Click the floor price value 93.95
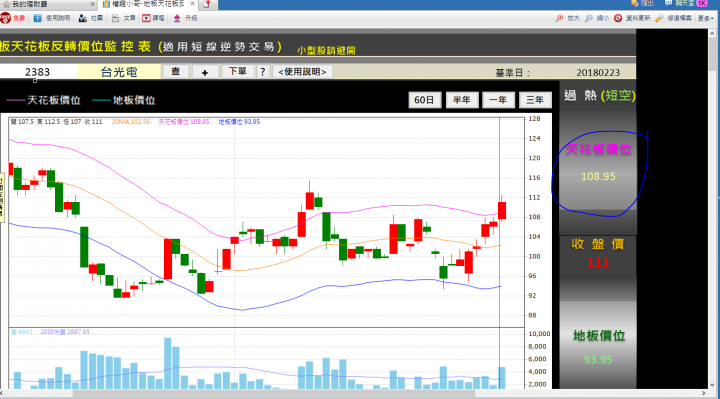This screenshot has width=720, height=399. click(x=598, y=360)
